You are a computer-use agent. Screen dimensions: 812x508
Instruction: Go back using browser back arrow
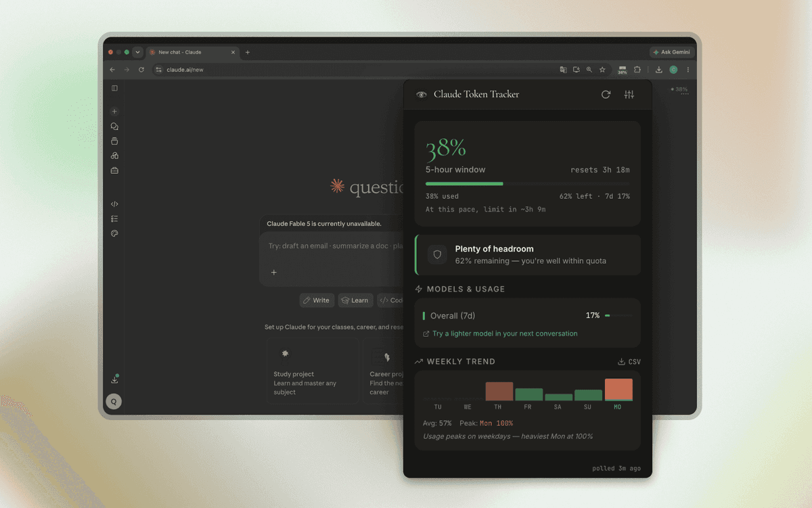tap(112, 70)
